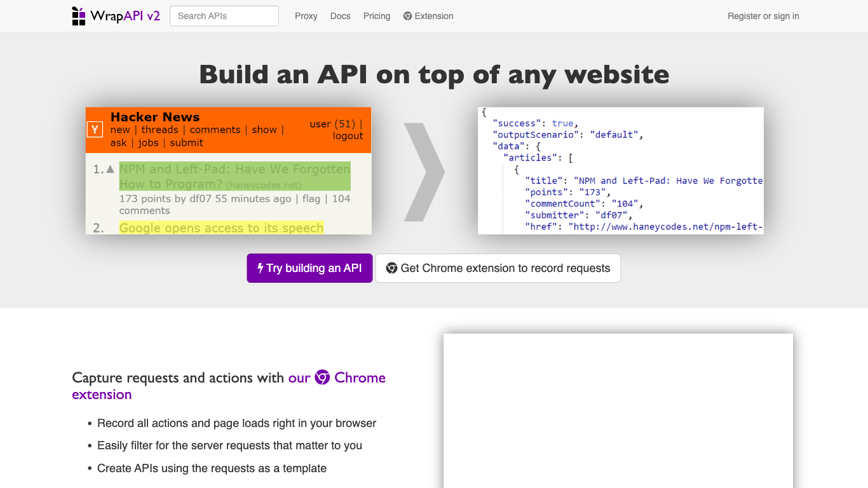Image resolution: width=868 pixels, height=488 pixels.
Task: Click text Record all actions and page loads
Action: point(236,423)
